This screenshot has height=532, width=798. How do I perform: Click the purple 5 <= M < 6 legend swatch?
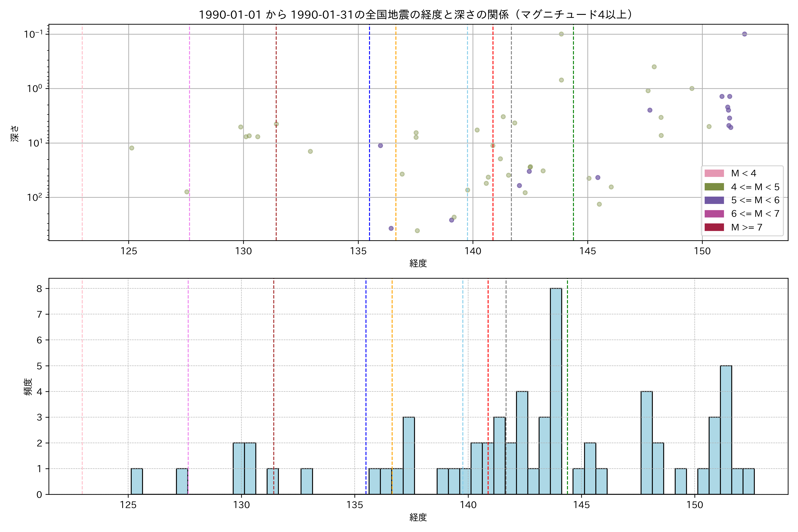click(x=714, y=200)
